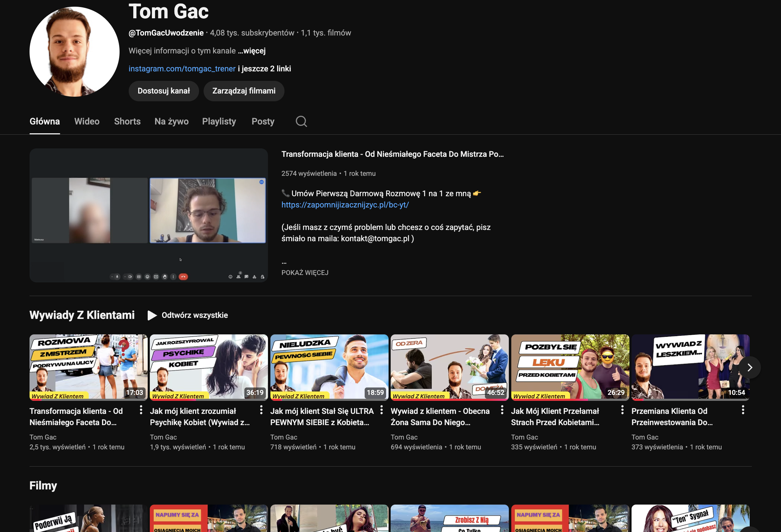Viewport: 781px width, 532px height.
Task: Click the Odtwórz wszystkie play icon
Action: point(152,315)
